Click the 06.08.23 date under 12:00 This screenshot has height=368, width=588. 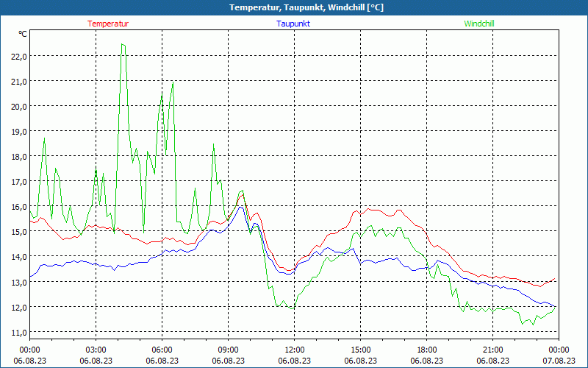click(x=295, y=361)
